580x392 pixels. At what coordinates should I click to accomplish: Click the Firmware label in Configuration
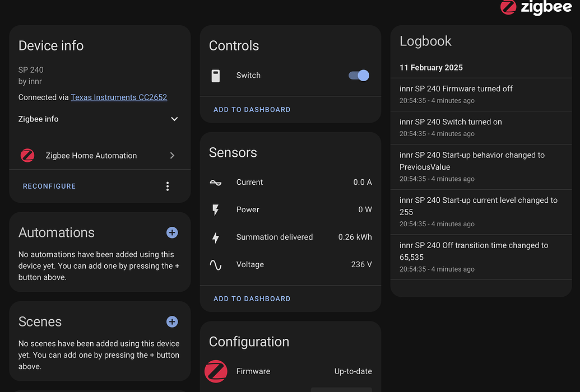[253, 371]
